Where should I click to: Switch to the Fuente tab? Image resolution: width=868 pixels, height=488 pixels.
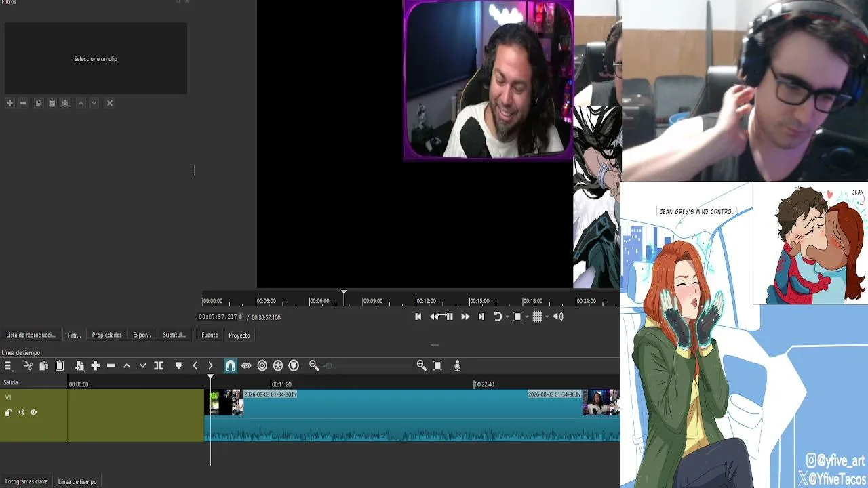point(210,335)
